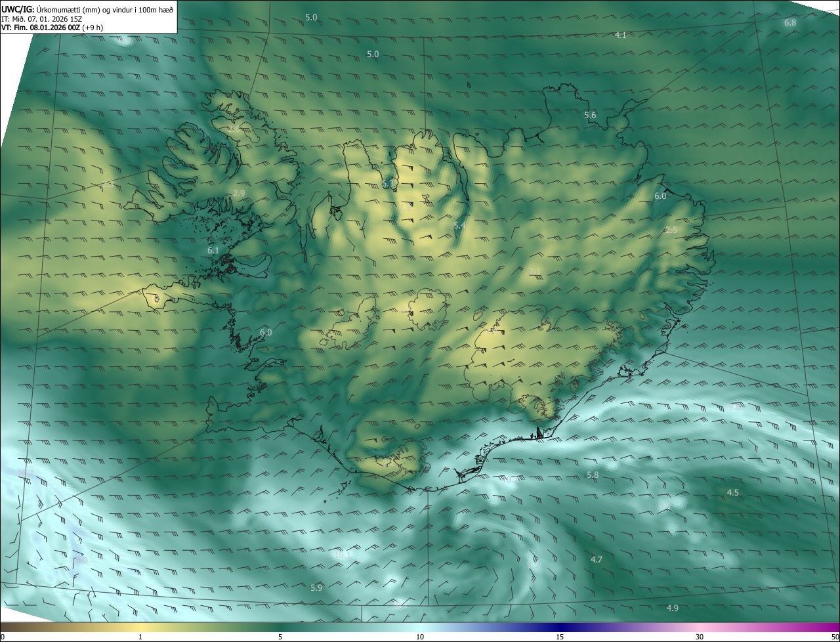Click the '1' tick label on the color scale
The height and width of the screenshot is (642, 840).
click(140, 637)
